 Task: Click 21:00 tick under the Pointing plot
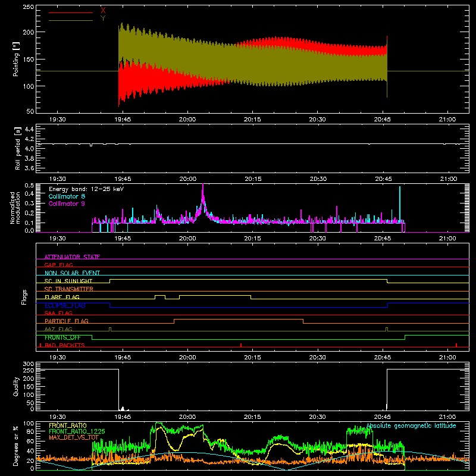tap(447, 120)
